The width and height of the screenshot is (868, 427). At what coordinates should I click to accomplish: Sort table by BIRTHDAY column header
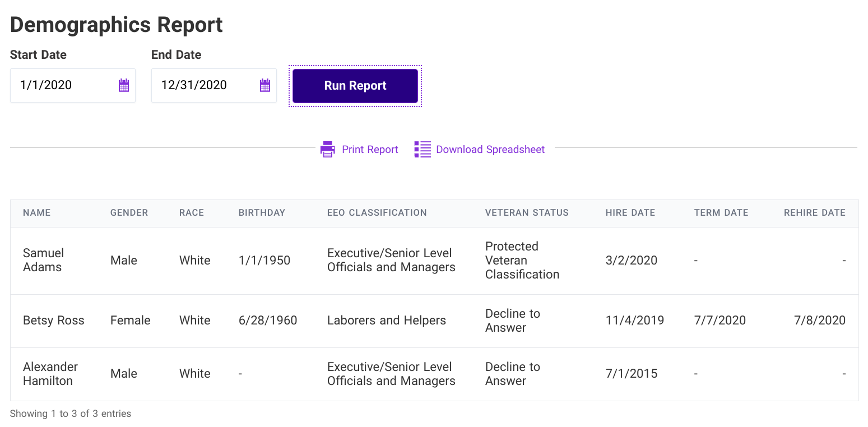point(262,213)
